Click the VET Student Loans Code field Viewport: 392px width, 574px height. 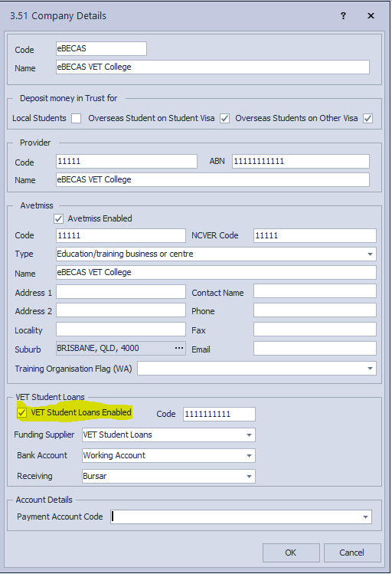[x=219, y=415]
